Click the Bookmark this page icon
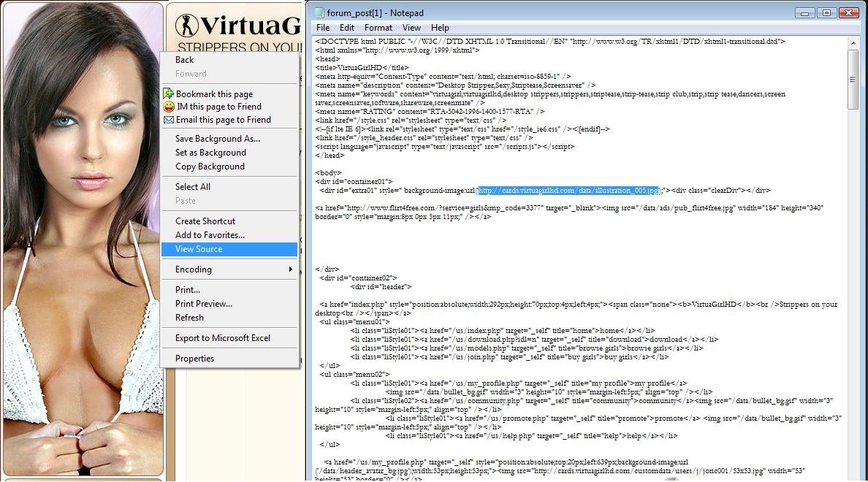Screen dimensions: 868x482 tap(168, 93)
